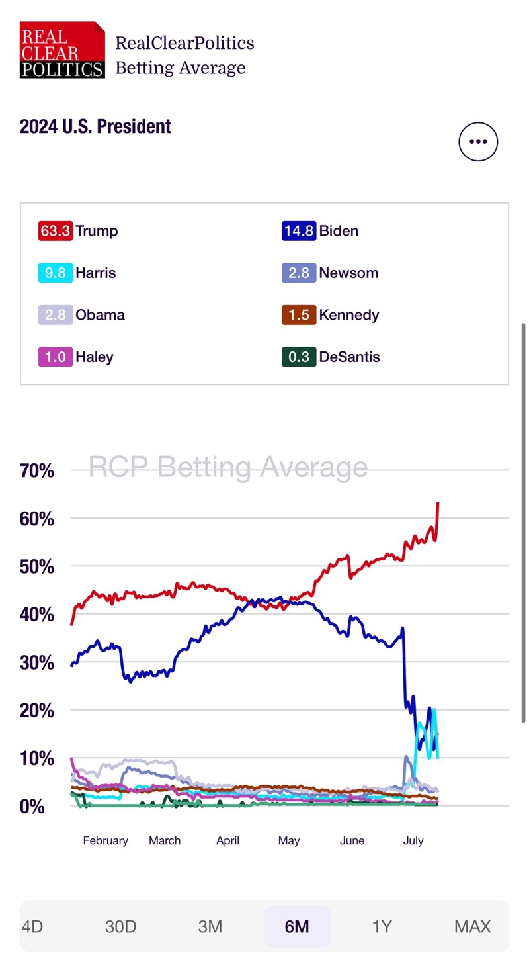The image size is (529, 980).
Task: Select the 4D time range tab
Action: click(x=32, y=926)
